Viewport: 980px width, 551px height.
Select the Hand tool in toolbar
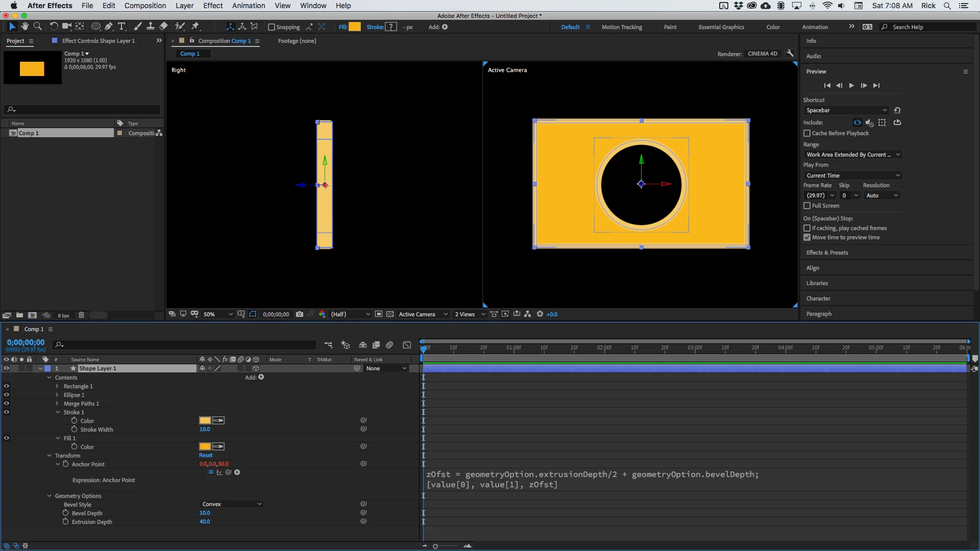point(24,27)
